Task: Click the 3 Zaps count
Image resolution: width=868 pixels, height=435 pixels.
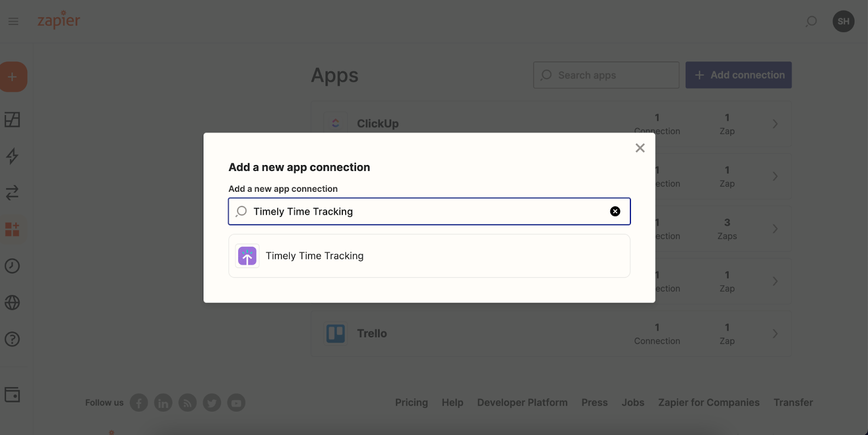Action: click(x=727, y=229)
